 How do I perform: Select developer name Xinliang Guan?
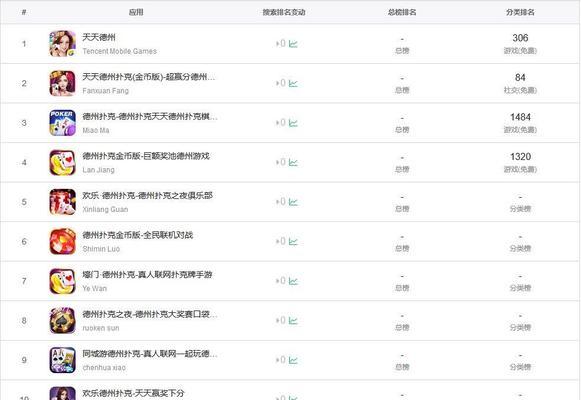tap(105, 209)
